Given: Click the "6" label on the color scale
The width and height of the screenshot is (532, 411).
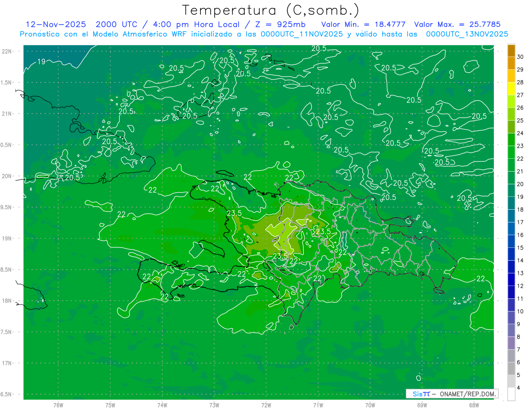Looking at the screenshot, I should pyautogui.click(x=519, y=362).
